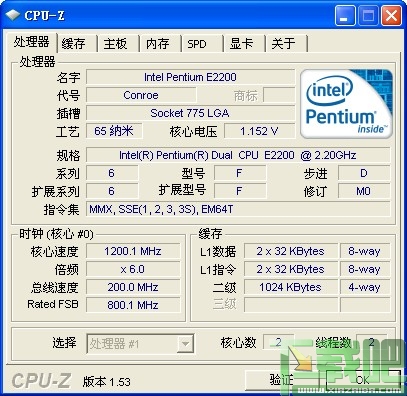Click the 型号 value F
Image resolution: width=407 pixels, height=396 pixels.
pyautogui.click(x=240, y=173)
